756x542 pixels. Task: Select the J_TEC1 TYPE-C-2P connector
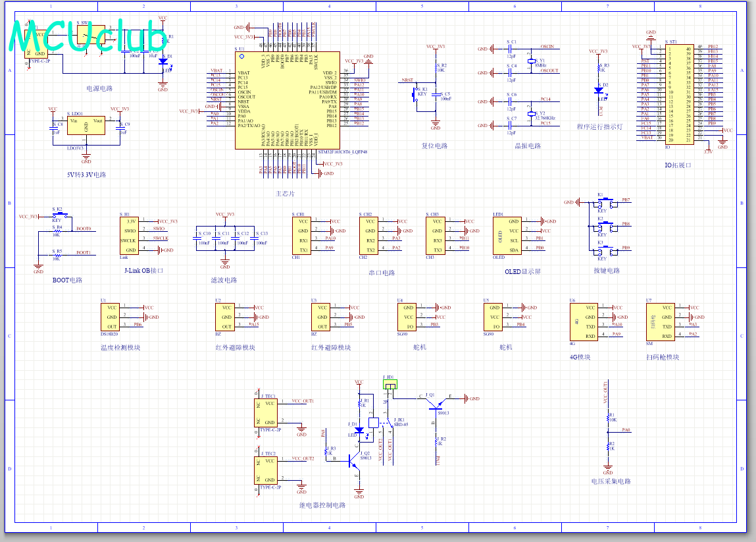tap(266, 413)
